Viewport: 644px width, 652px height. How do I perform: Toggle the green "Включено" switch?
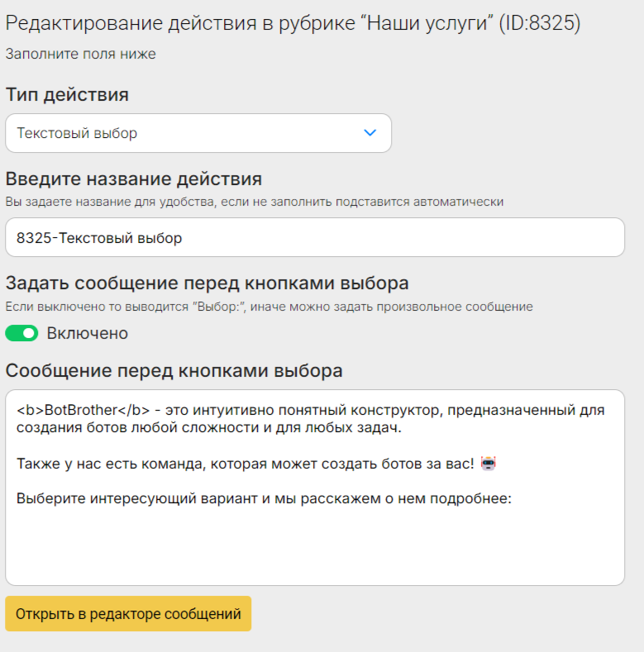click(x=21, y=333)
